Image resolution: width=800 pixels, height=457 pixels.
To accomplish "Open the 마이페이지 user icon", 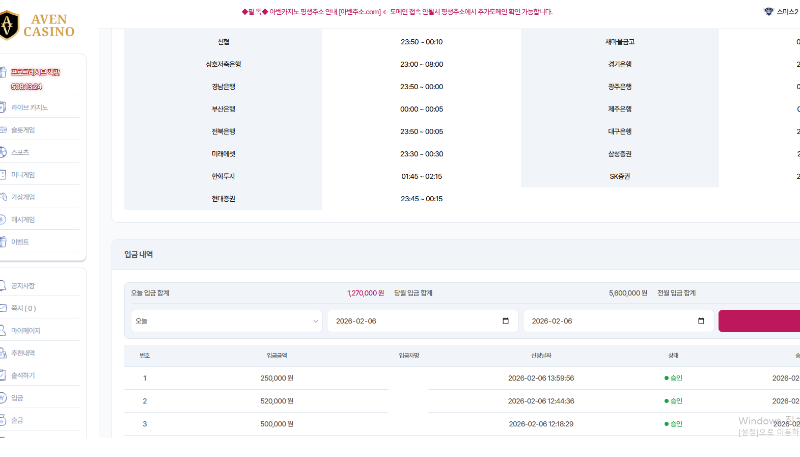I will (3, 330).
